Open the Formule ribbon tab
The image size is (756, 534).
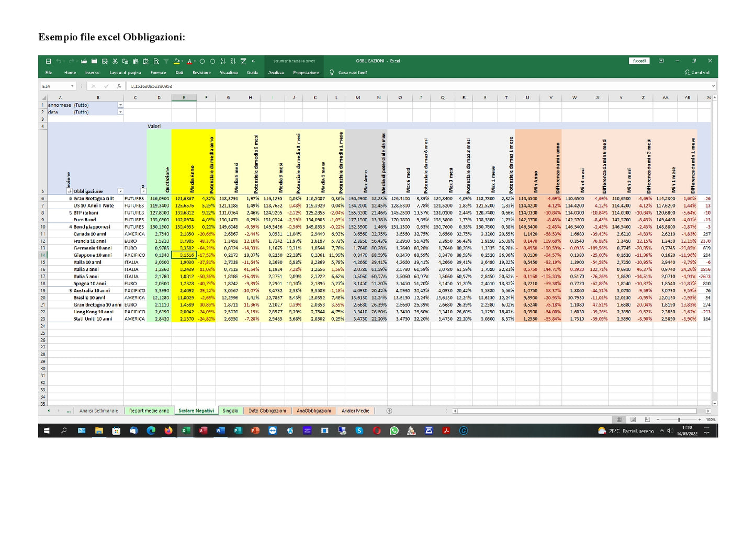pyautogui.click(x=158, y=73)
